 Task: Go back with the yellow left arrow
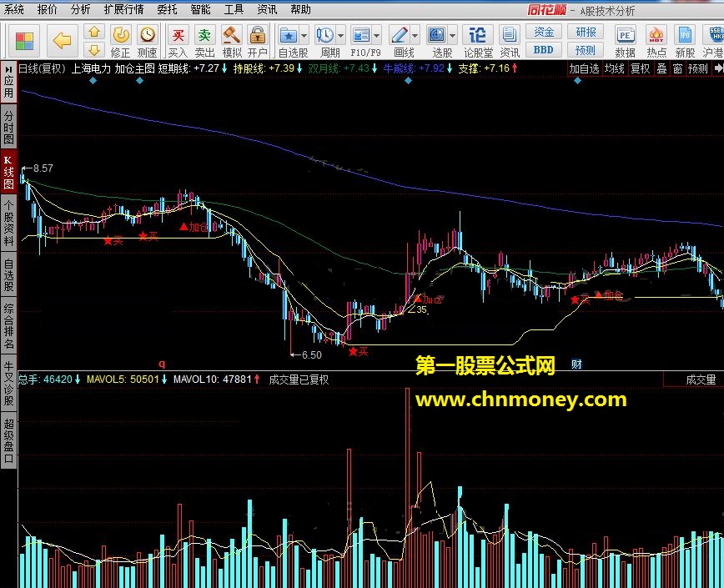(x=62, y=41)
